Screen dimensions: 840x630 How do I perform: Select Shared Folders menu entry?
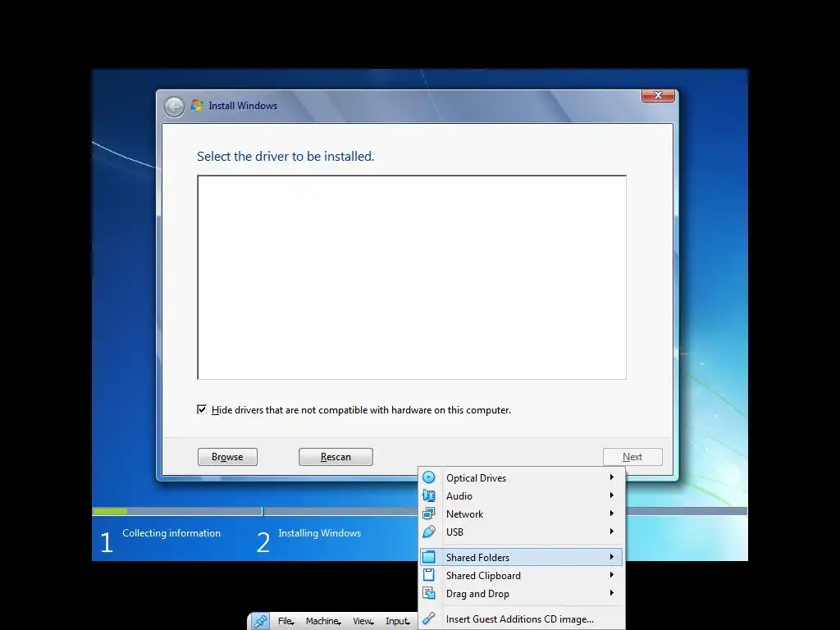tap(521, 557)
